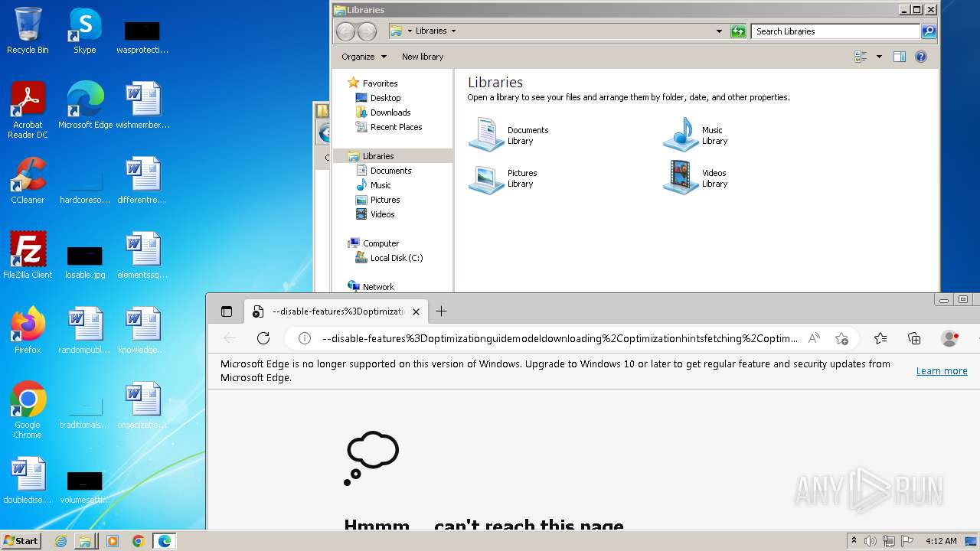Add this page to favorites in Edge
The width and height of the screenshot is (980, 551).
coord(842,338)
